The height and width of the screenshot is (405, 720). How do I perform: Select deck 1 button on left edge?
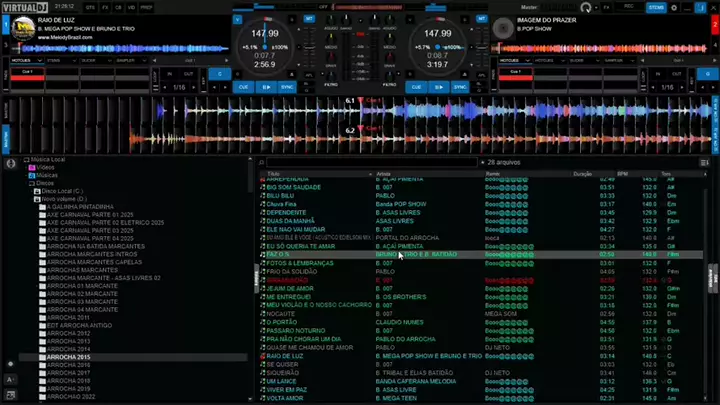coord(6,24)
